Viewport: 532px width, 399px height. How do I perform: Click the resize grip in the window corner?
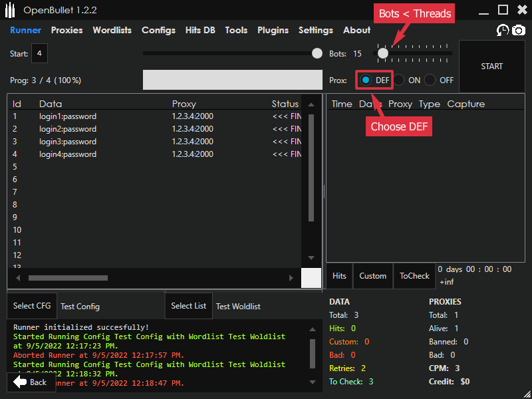(526, 394)
